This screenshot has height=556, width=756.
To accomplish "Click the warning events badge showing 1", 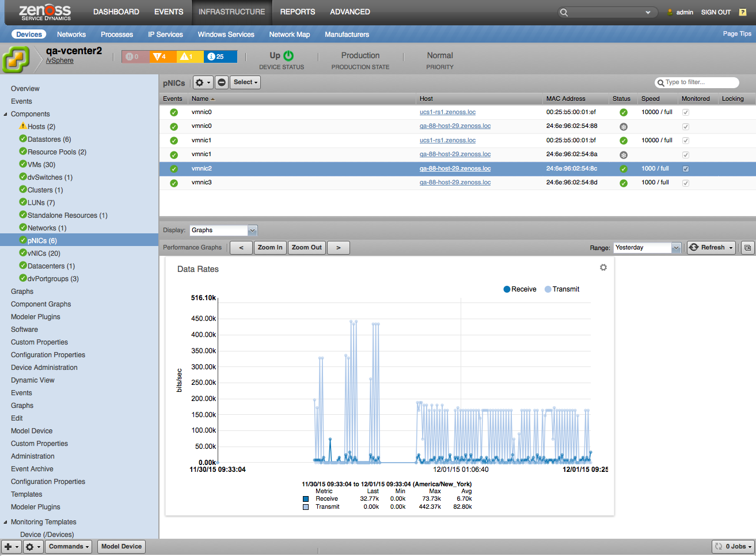I will point(191,56).
